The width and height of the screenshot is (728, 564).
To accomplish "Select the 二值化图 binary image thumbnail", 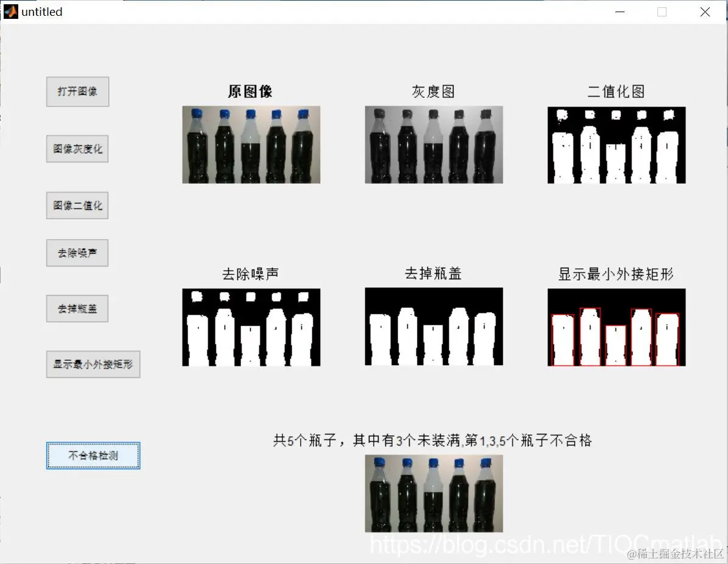I will click(615, 144).
